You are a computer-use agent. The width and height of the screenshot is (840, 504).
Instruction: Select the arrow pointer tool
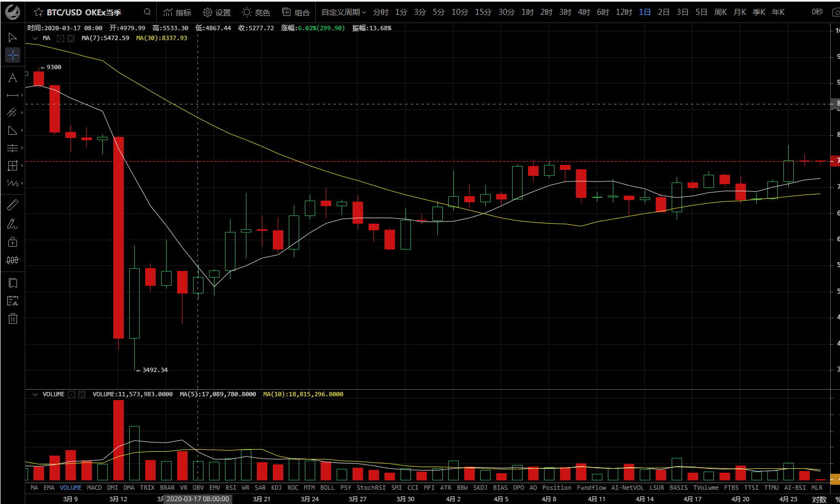click(x=12, y=37)
